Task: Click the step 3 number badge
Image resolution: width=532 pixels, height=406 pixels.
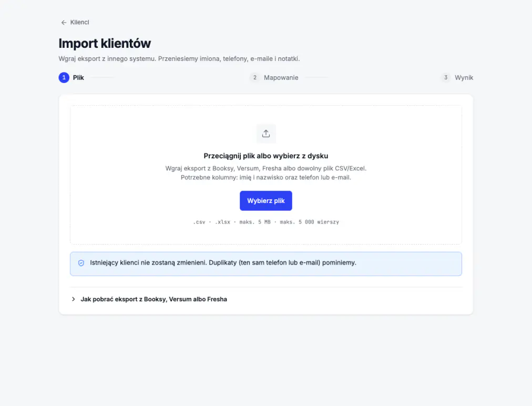Action: [x=446, y=78]
